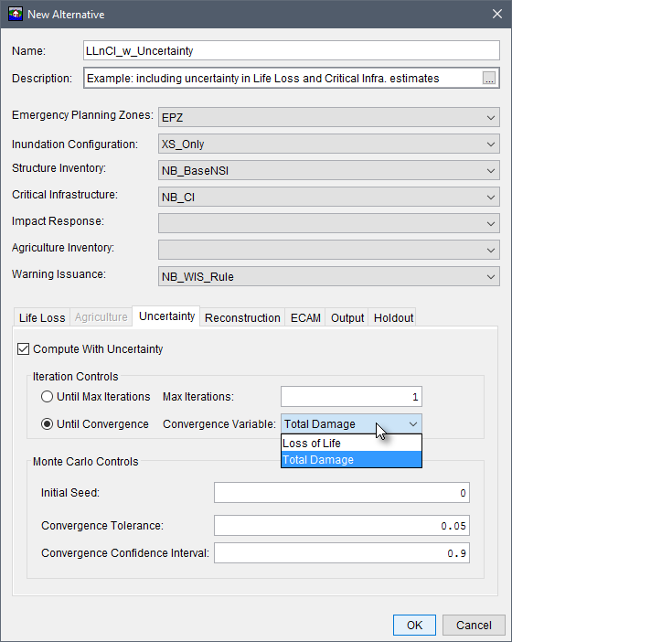Open the description editor ellipsis button

(x=489, y=79)
